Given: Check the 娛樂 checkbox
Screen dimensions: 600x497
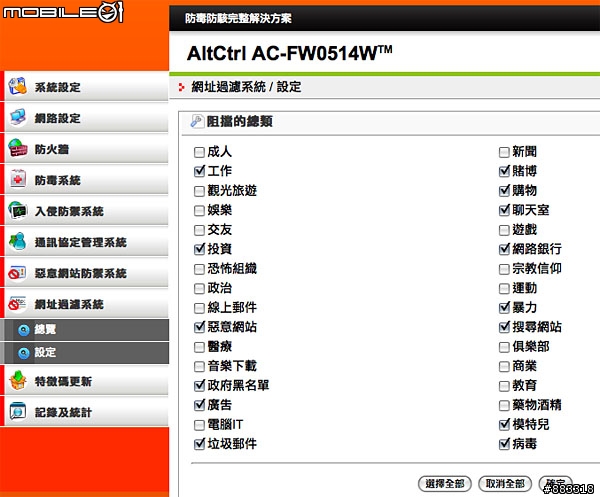Looking at the screenshot, I should click(x=199, y=210).
